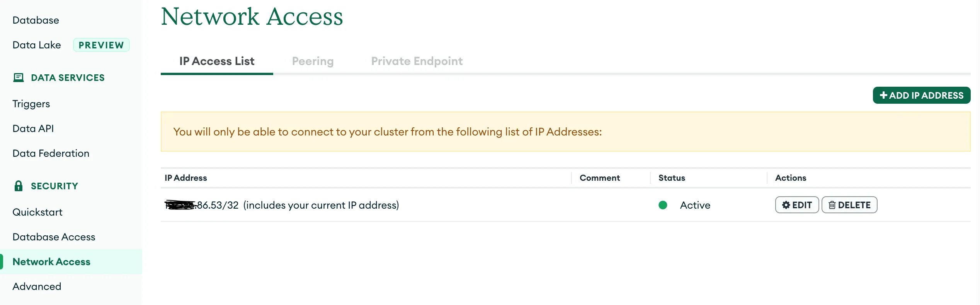Click the gear icon on Edit button
The image size is (980, 305).
point(786,205)
